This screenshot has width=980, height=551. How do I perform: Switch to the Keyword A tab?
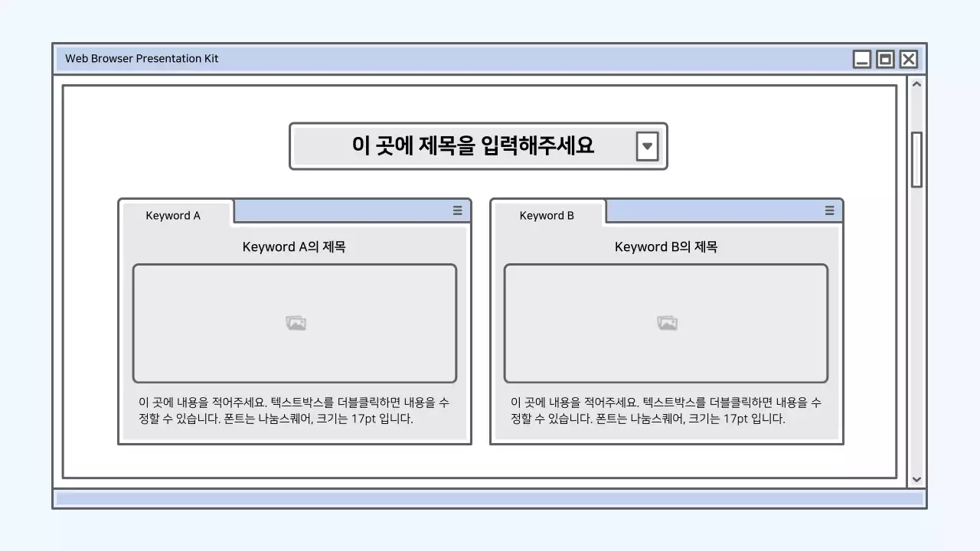pyautogui.click(x=173, y=215)
